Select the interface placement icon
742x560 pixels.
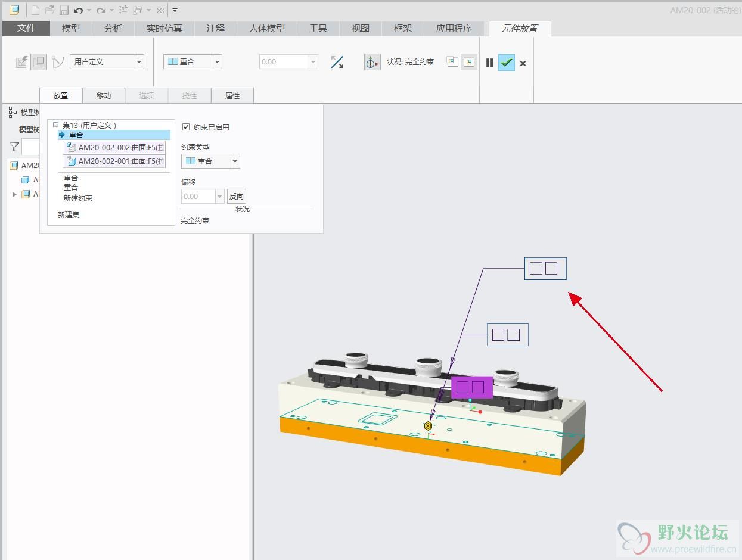click(22, 62)
